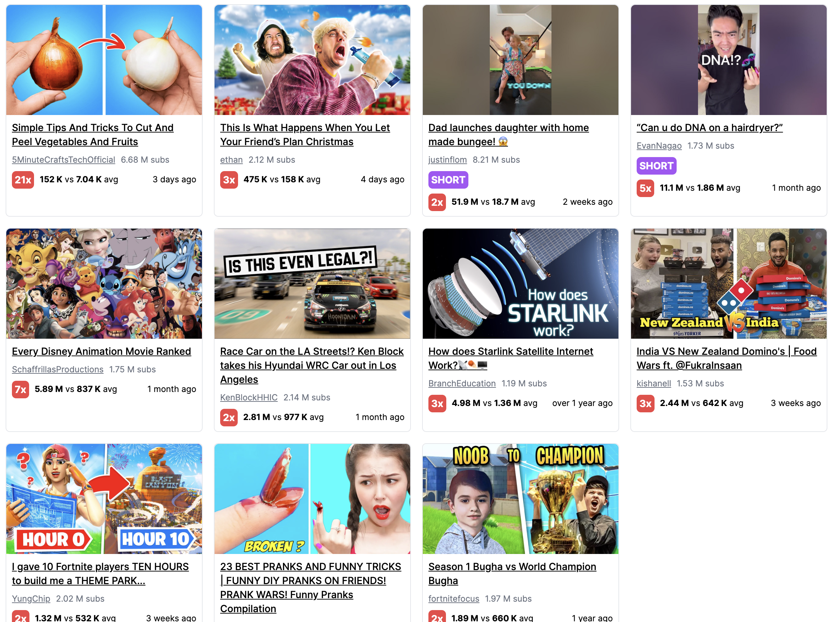Click the '152 K vs 7.04 K avg' stats text
The height and width of the screenshot is (622, 840).
[79, 180]
